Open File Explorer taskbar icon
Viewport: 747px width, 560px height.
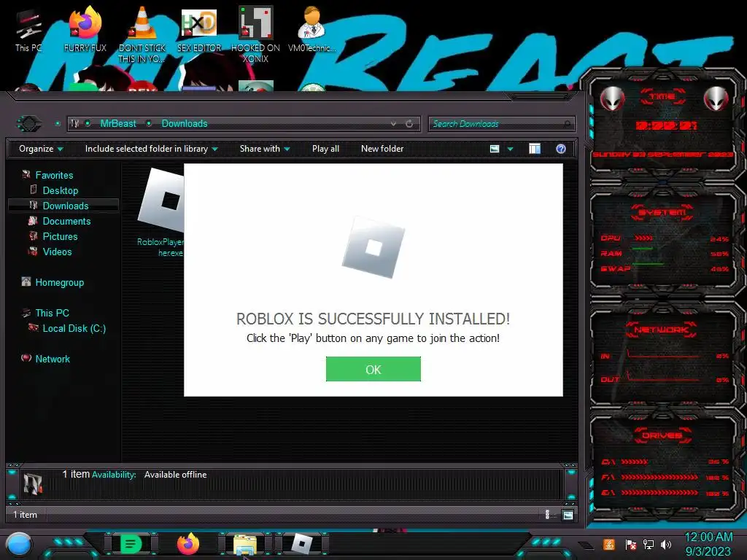coord(245,544)
